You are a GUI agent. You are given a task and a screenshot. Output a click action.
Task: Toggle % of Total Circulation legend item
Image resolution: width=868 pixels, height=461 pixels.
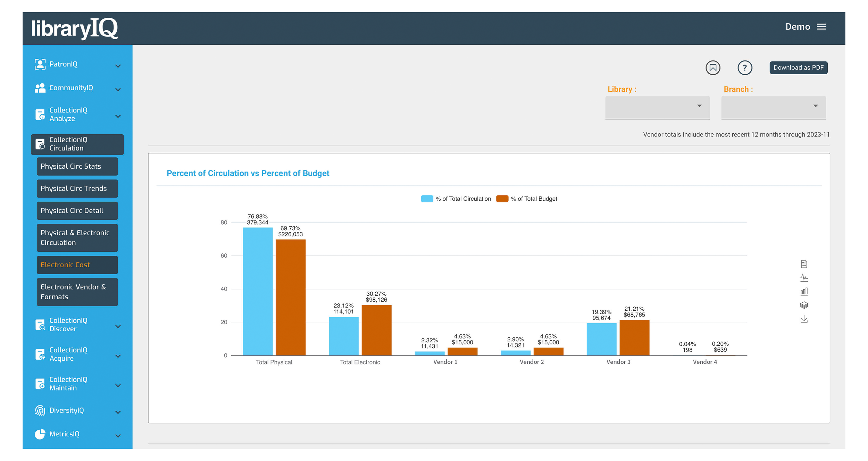[x=454, y=199]
